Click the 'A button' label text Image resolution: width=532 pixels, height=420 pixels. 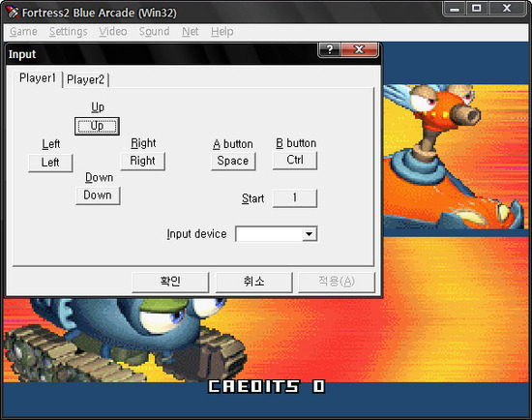click(x=233, y=144)
